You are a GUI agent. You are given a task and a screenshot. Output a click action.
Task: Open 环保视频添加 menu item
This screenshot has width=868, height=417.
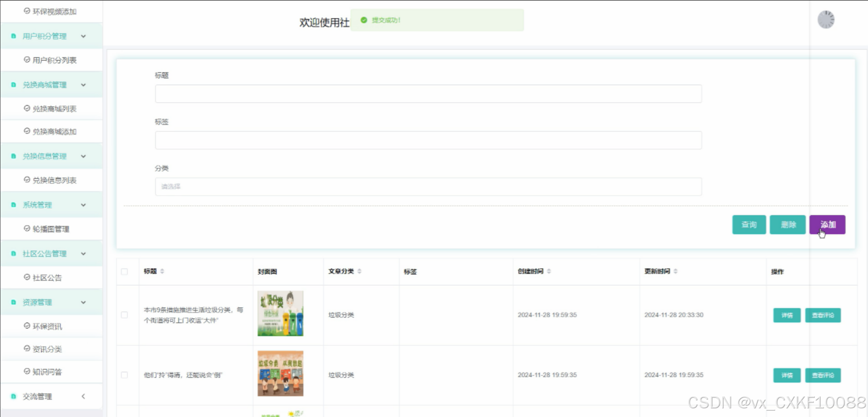[51, 11]
